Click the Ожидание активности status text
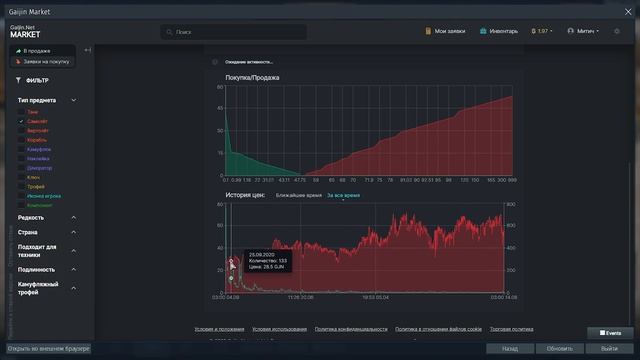Viewport: 640px width, 360px height. pyautogui.click(x=249, y=62)
